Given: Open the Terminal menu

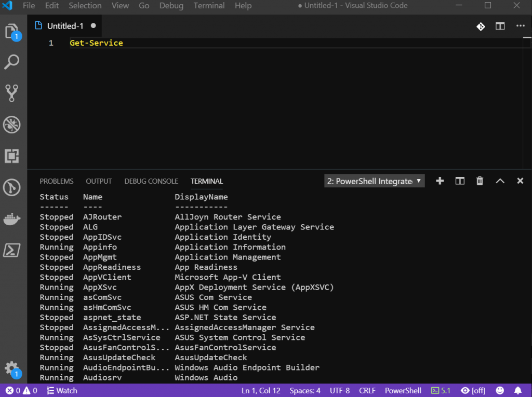Looking at the screenshot, I should coord(209,6).
